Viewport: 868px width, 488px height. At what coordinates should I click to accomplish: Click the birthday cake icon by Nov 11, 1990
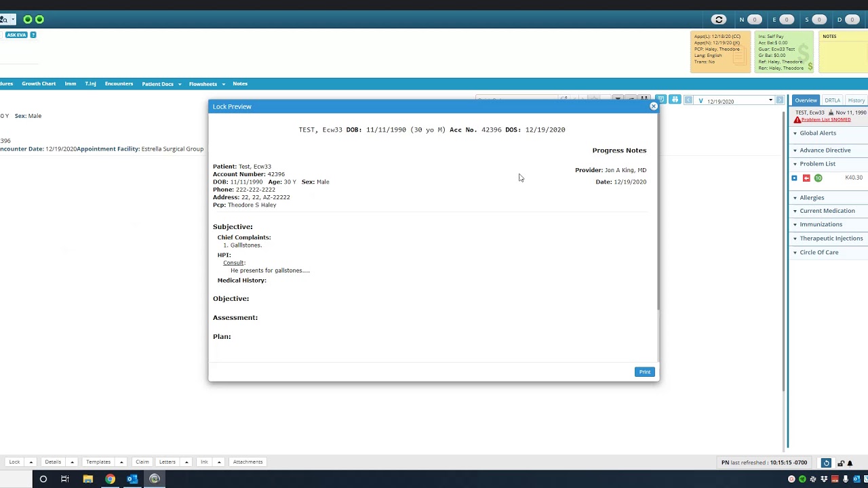click(x=831, y=113)
